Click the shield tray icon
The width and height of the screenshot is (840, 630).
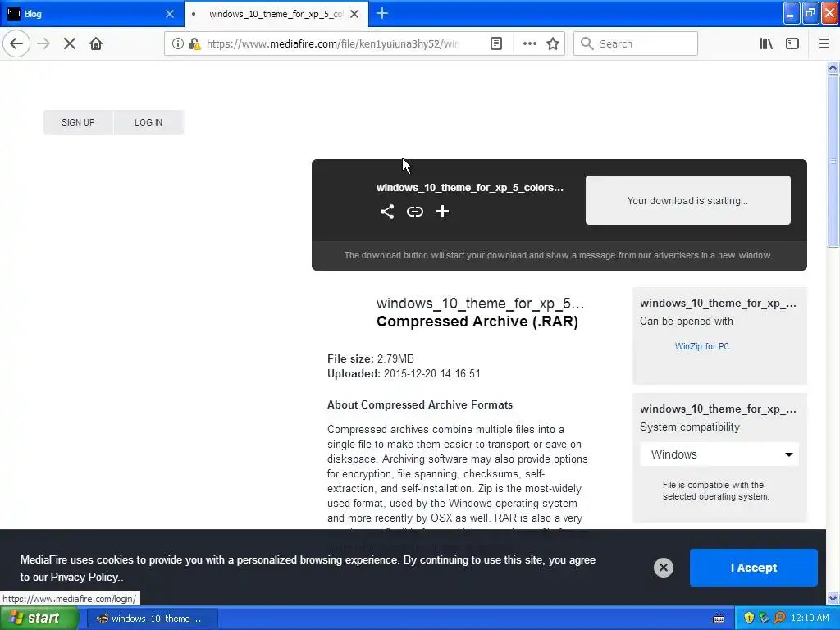pos(749,618)
